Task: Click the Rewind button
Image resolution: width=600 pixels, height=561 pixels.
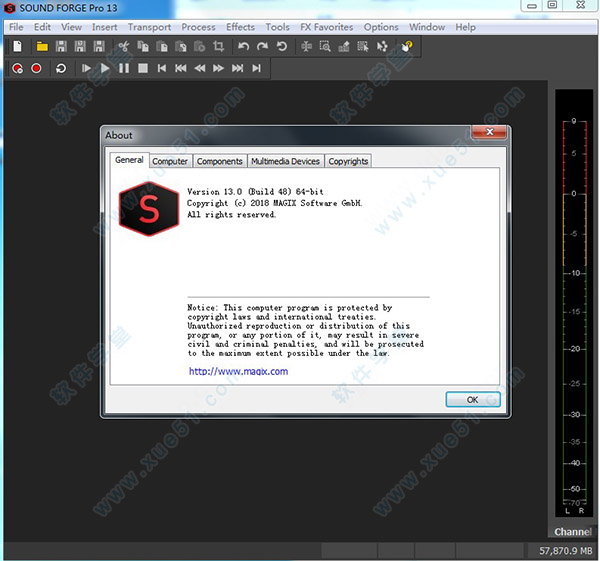Action: 200,68
